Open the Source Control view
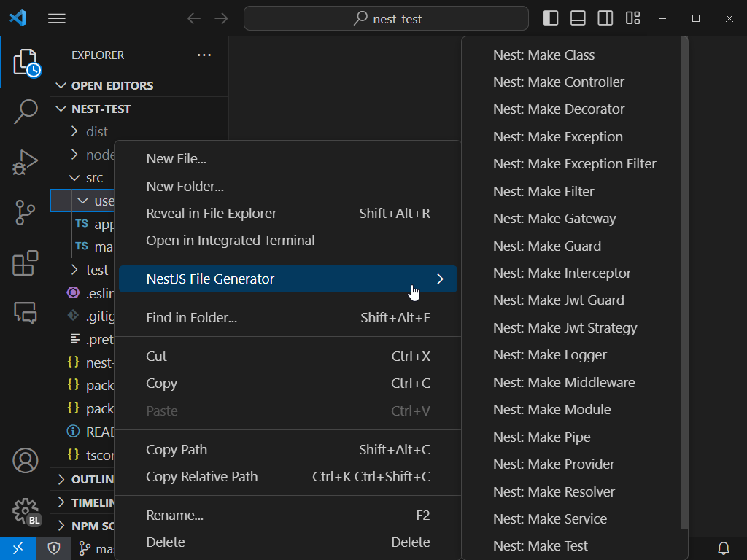 pyautogui.click(x=26, y=212)
